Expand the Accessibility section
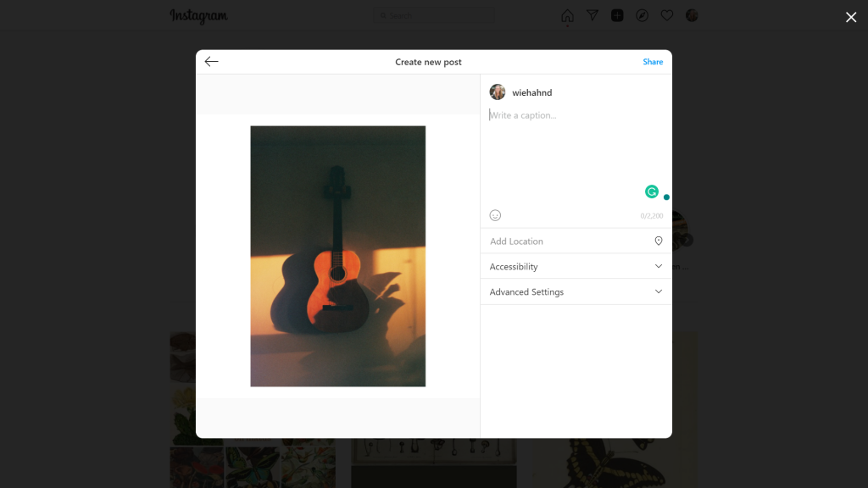This screenshot has width=868, height=488. click(576, 267)
